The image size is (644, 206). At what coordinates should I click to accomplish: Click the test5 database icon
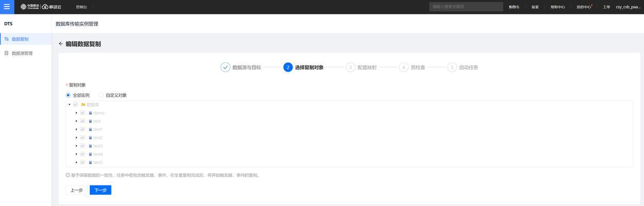90,162
